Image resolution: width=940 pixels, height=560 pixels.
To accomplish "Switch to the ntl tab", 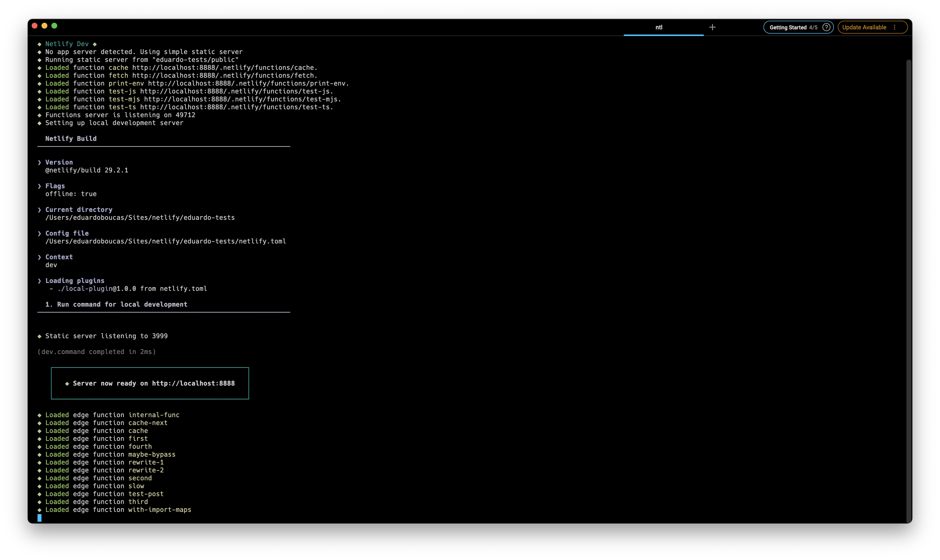I will click(659, 27).
